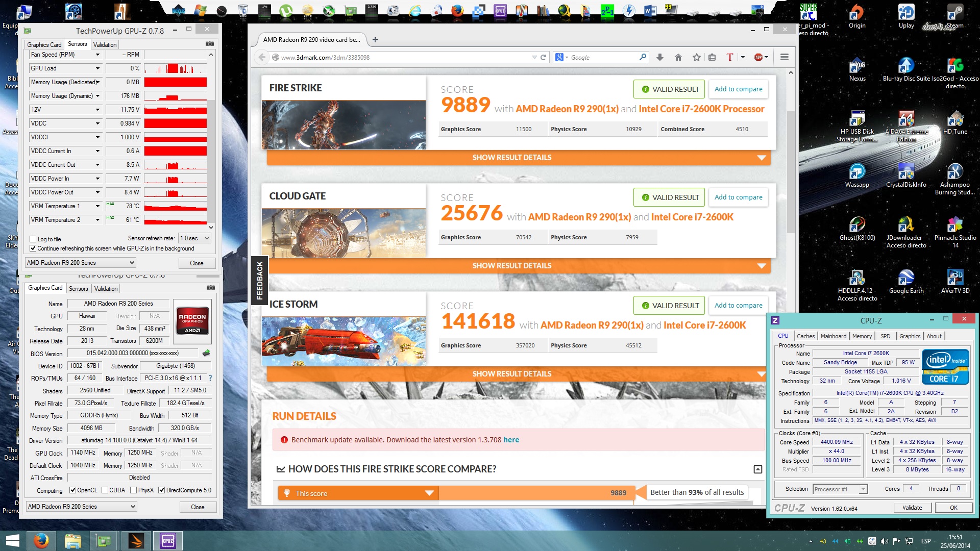Screen dimensions: 980x551
Task: Click the bookmark star icon
Action: [696, 57]
